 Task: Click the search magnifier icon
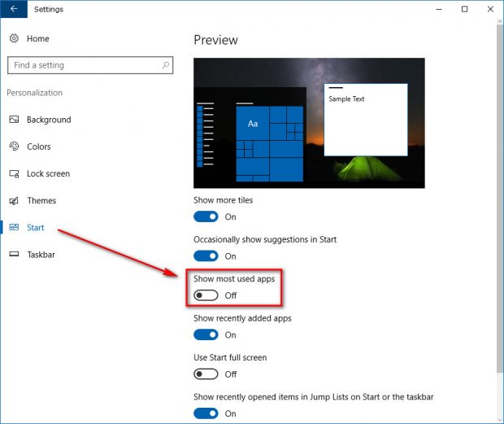coord(166,65)
